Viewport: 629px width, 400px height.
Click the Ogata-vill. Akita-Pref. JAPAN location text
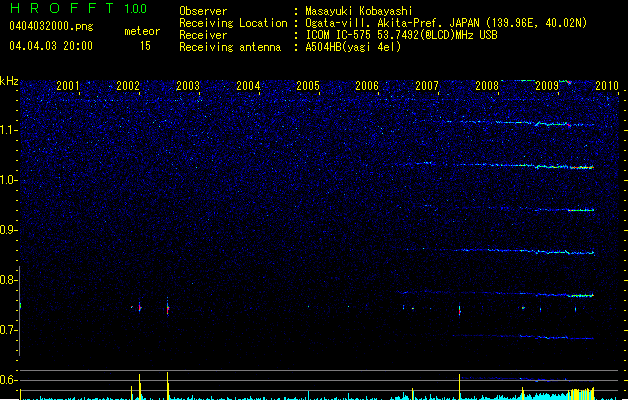tap(446, 23)
